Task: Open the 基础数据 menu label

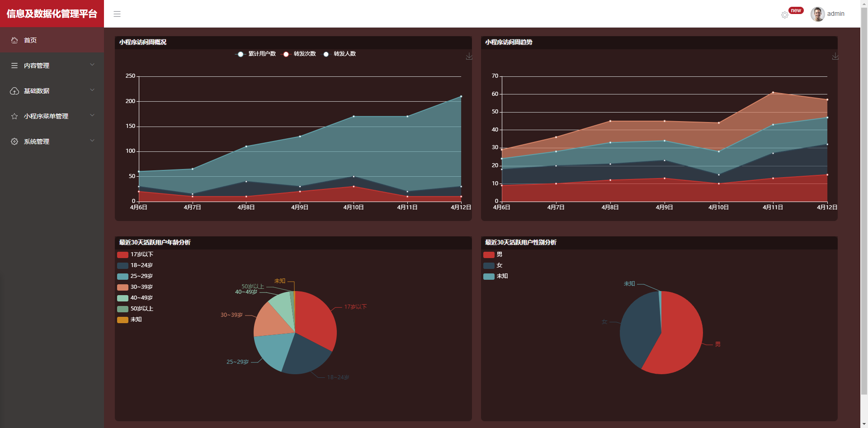Action: [37, 91]
